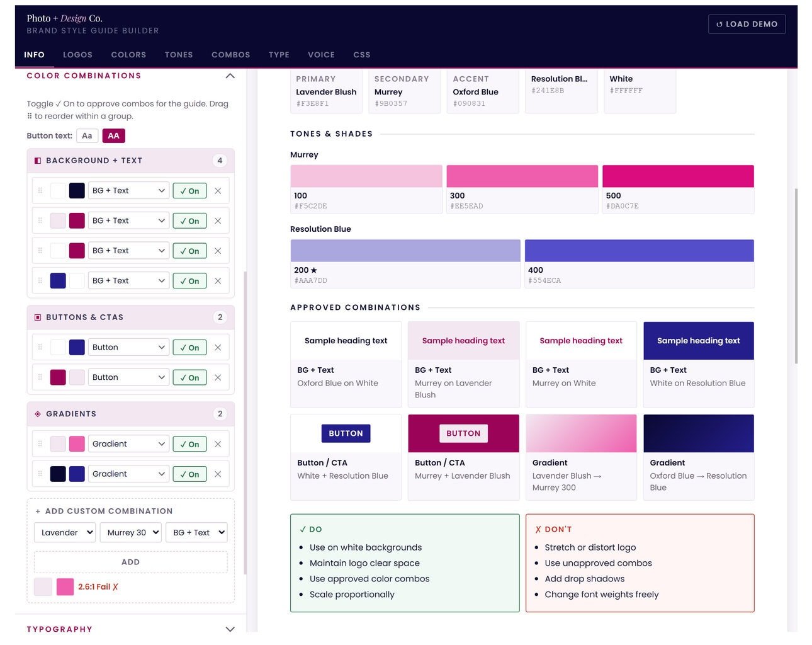Screen dimensions: 812x645
Task: Click the Background + Text section icon
Action: pos(37,161)
